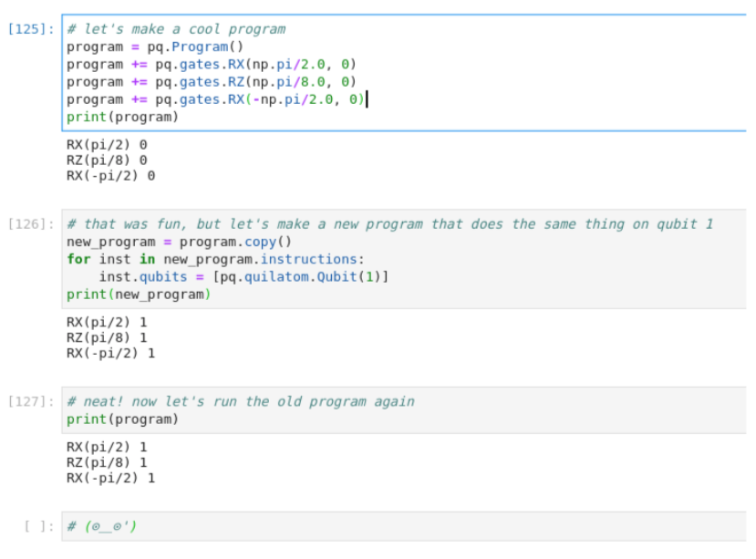This screenshot has height=559, width=756.
Task: Click output line "RX(-pi/2) 0"
Action: 111,176
